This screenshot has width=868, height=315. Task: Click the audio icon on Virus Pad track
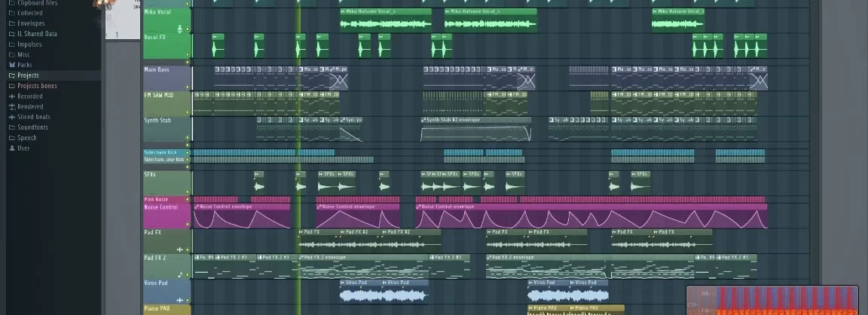179,298
